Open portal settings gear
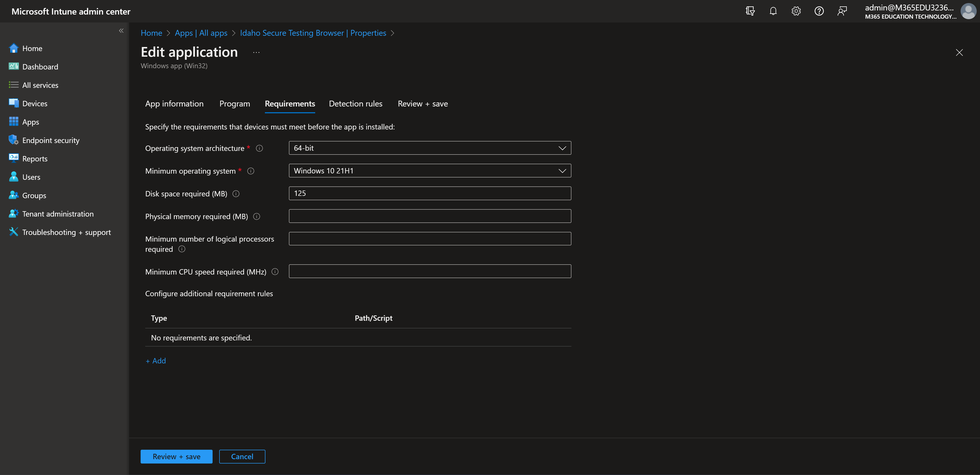Viewport: 980px width, 475px height. tap(796, 11)
